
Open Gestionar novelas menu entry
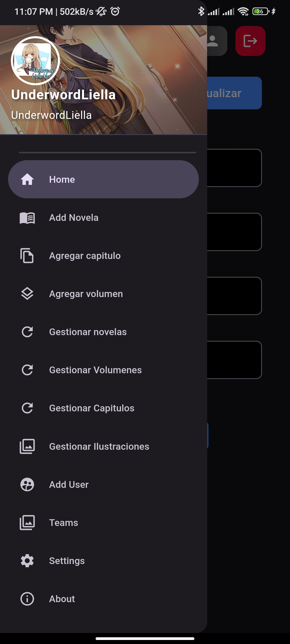coord(103,332)
